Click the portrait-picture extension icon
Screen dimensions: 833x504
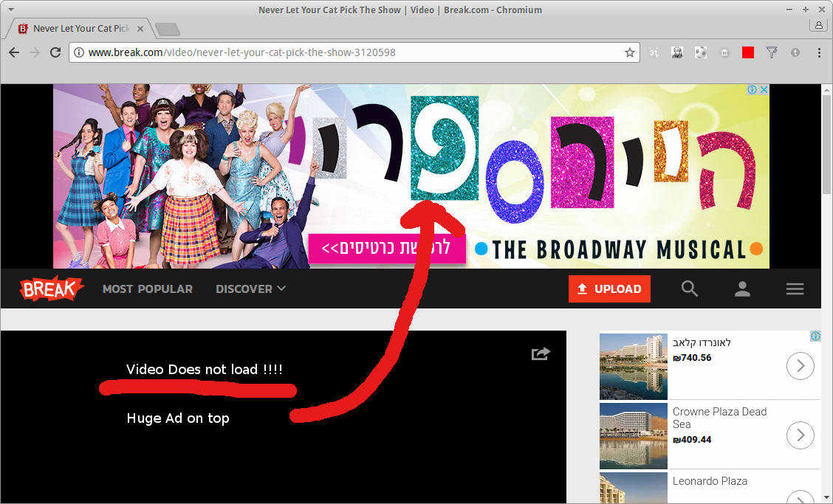pyautogui.click(x=677, y=52)
